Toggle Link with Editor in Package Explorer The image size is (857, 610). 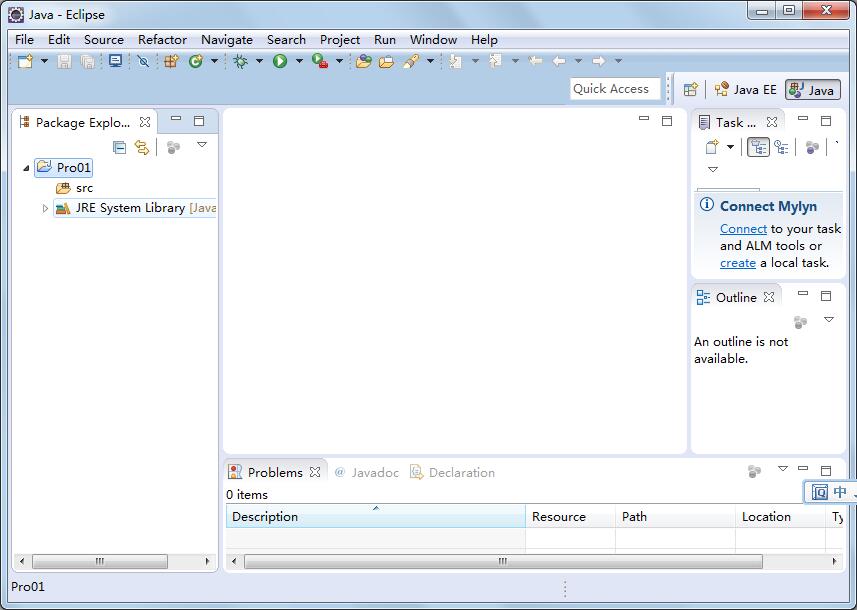tap(142, 147)
